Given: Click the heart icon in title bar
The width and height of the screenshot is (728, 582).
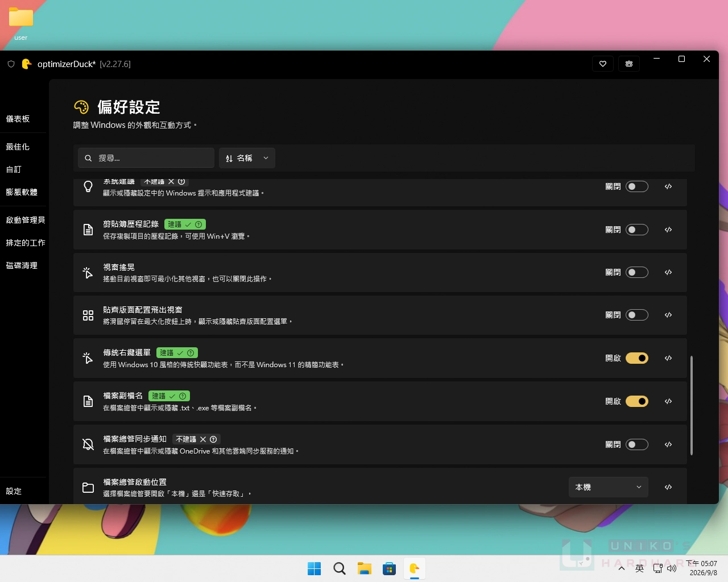Looking at the screenshot, I should [603, 64].
